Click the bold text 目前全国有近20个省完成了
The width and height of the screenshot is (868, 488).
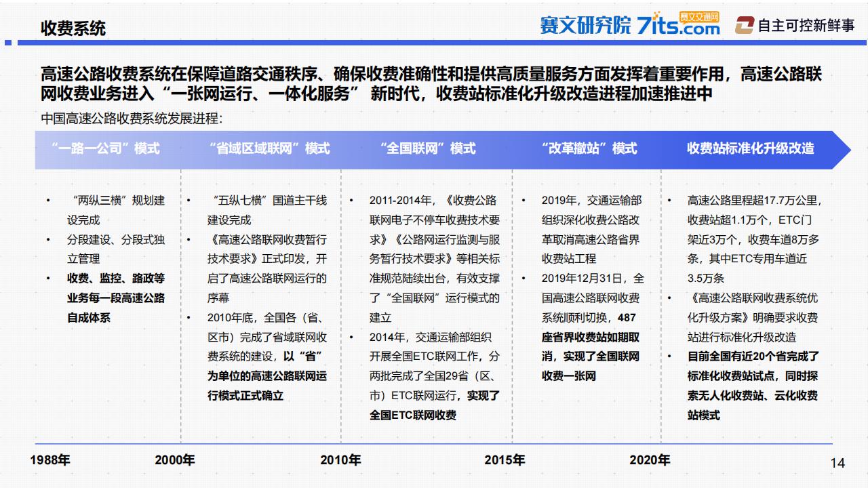[x=753, y=356]
